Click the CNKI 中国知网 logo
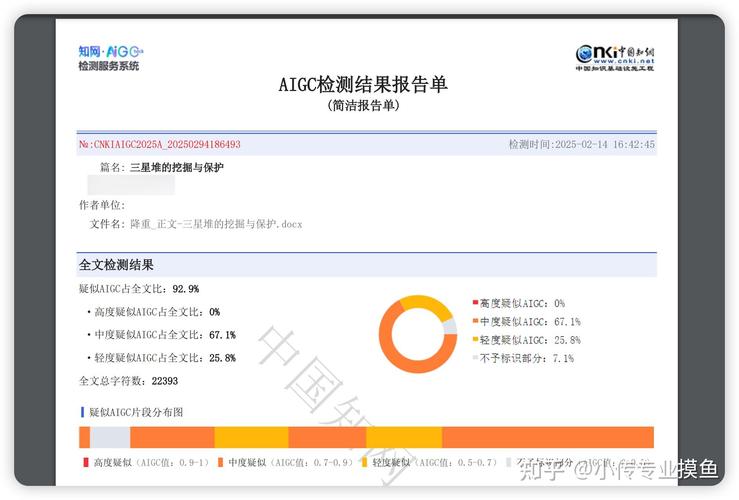 coord(615,58)
